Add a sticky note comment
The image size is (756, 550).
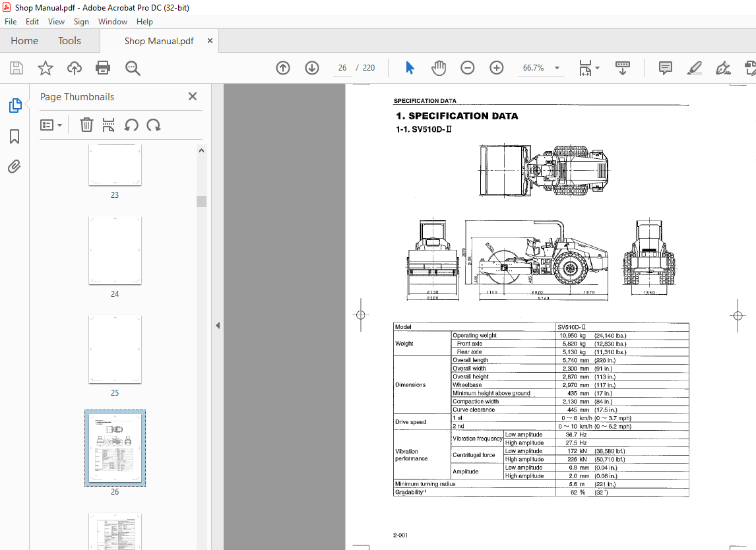click(x=666, y=68)
